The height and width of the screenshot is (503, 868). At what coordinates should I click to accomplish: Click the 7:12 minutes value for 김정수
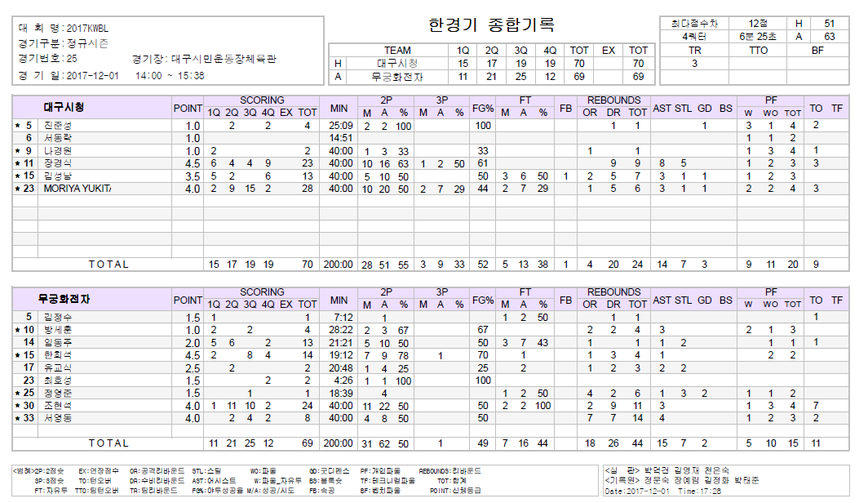(343, 318)
